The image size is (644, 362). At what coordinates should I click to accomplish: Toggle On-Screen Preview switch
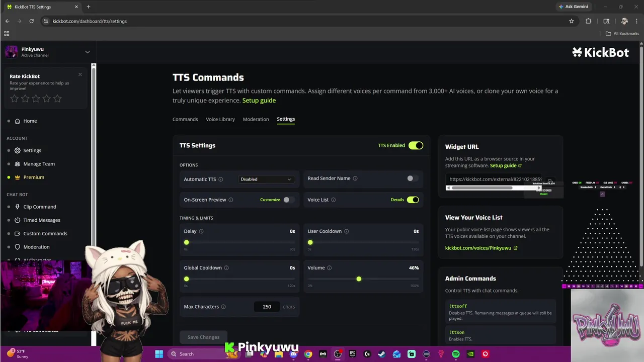point(289,200)
